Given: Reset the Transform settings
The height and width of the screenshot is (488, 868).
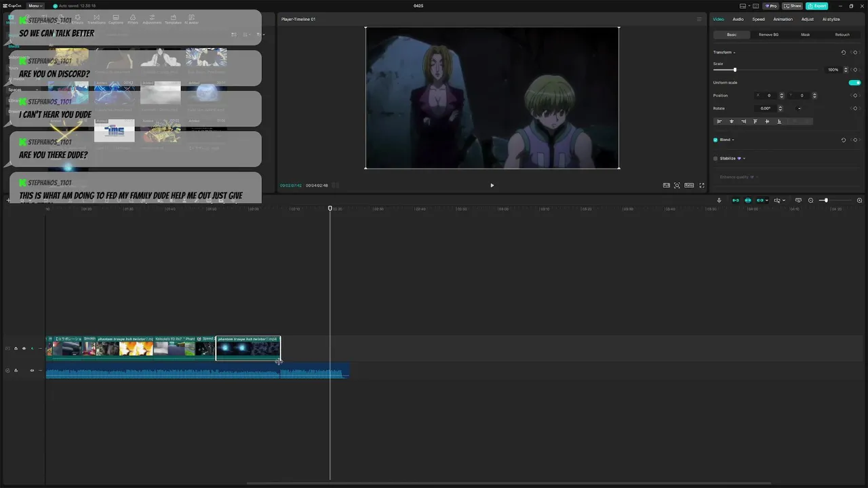Looking at the screenshot, I should click(x=844, y=52).
